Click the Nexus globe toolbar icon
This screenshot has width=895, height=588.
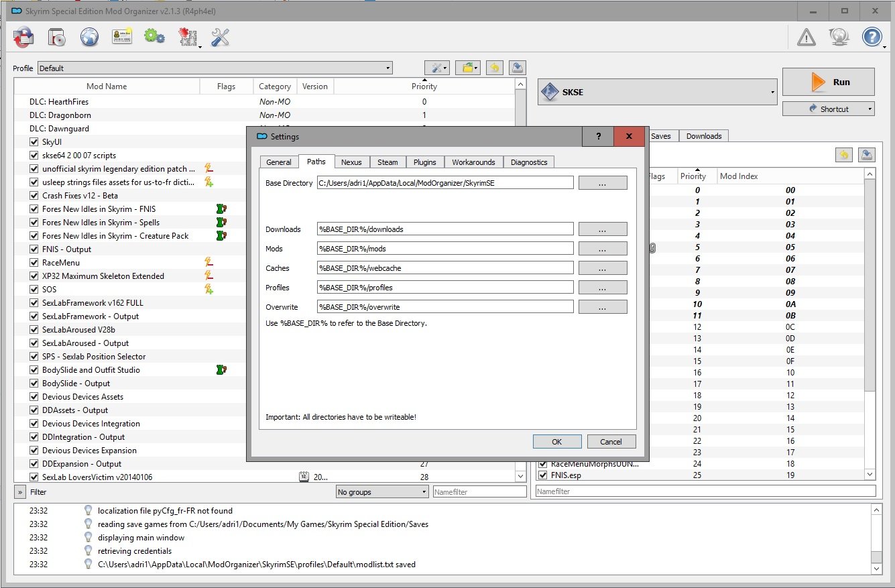click(89, 37)
